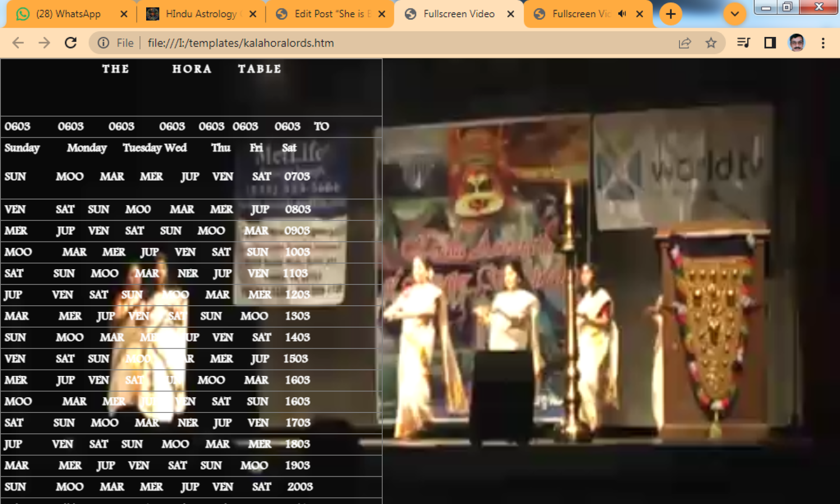840x504 pixels.
Task: Bookmark this page with the star icon
Action: 711,43
